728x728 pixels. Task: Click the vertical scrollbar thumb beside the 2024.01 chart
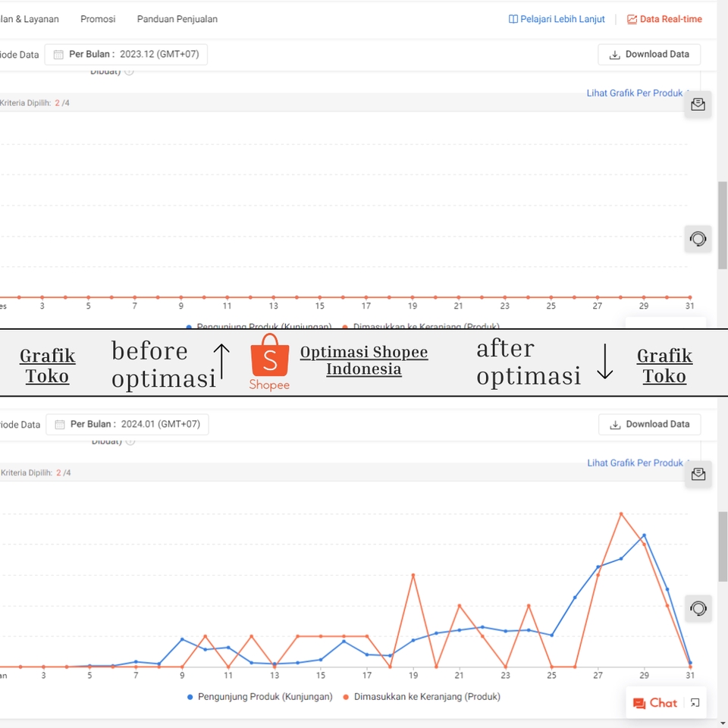click(x=723, y=546)
